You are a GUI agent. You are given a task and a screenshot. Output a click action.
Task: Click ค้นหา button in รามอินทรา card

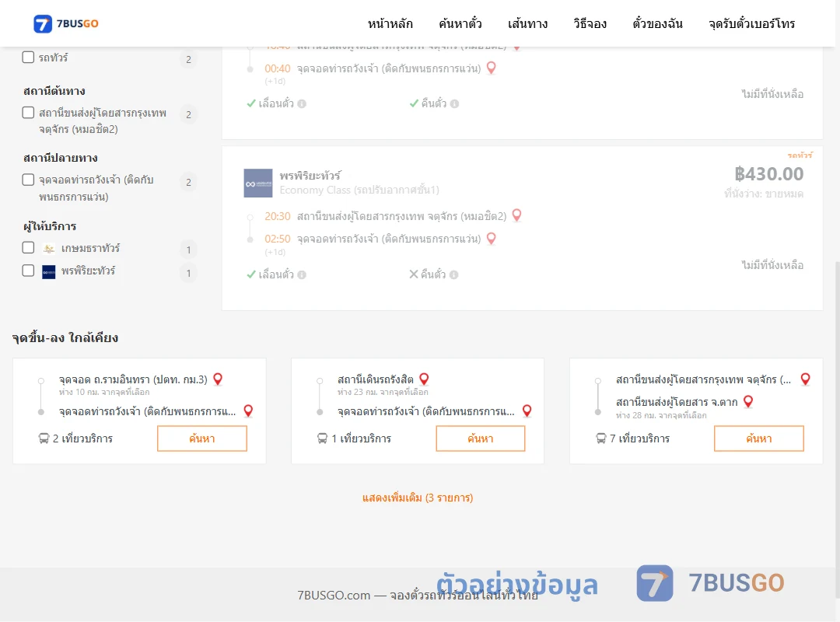click(202, 439)
